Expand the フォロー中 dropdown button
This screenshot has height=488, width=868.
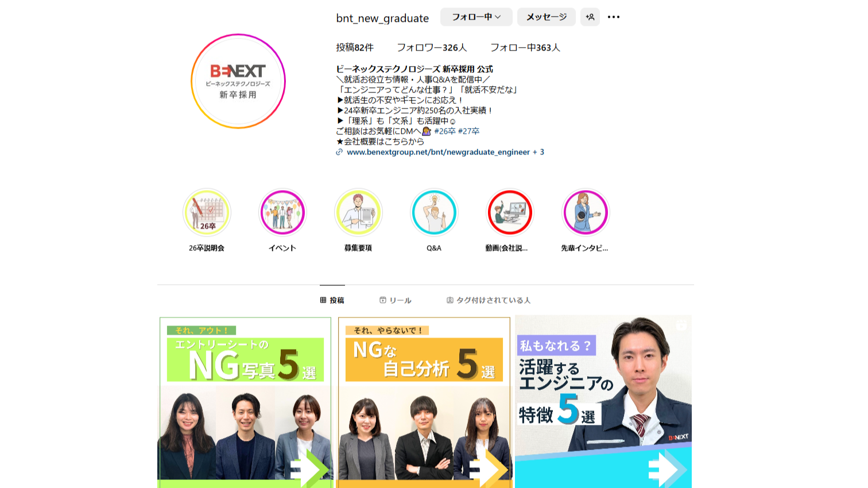click(476, 17)
